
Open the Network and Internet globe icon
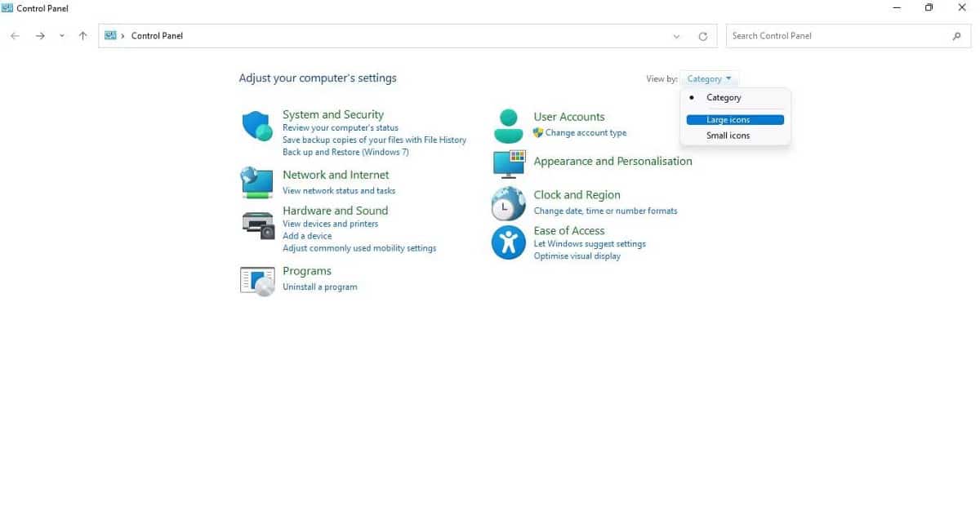pyautogui.click(x=257, y=182)
